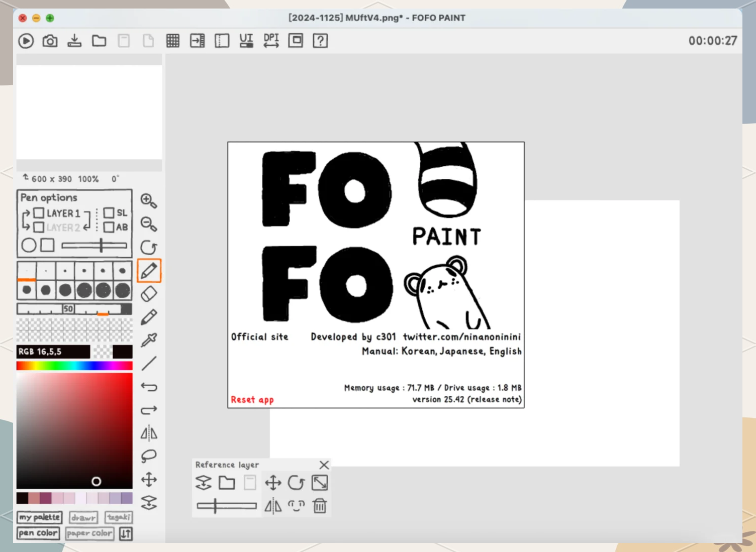Click the my palette button
This screenshot has height=552, width=756.
tap(40, 517)
